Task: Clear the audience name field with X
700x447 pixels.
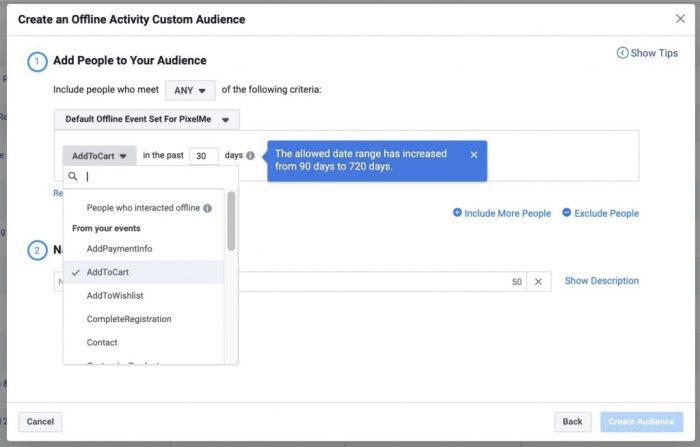Action: coord(537,282)
